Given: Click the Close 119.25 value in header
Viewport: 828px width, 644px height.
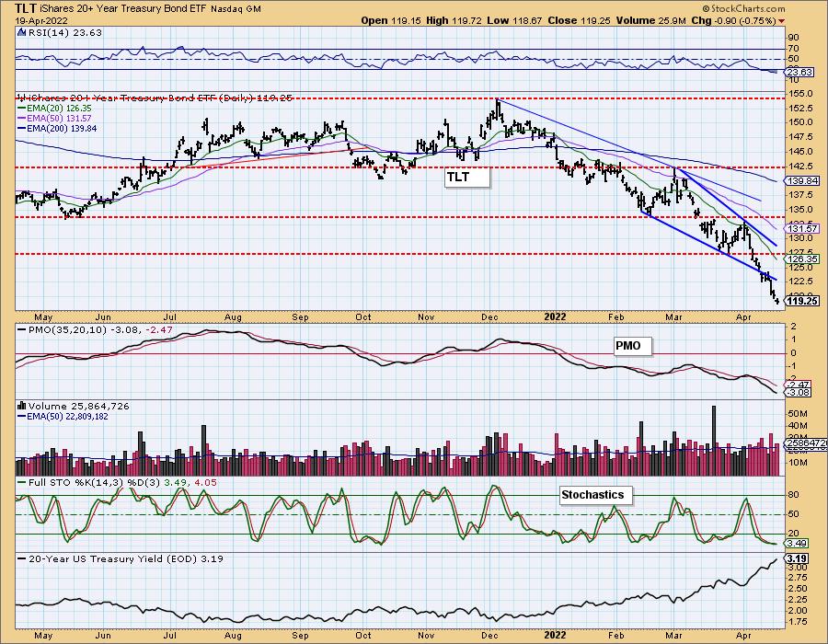Looking at the screenshot, I should (580, 20).
